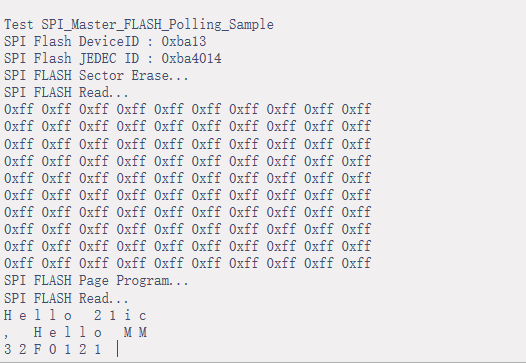The width and height of the screenshot is (526, 363).
Task: Click the first 'SPI FLASH Read...' line
Action: coord(66,92)
